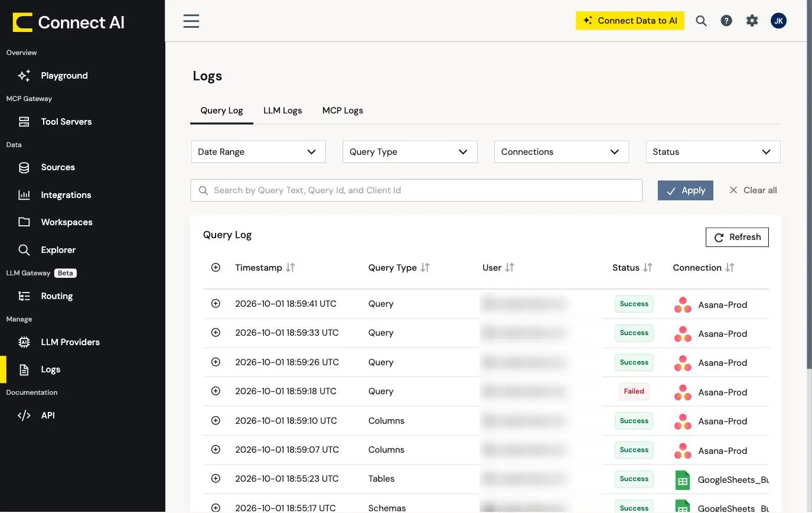Open Workspaces in the sidebar
This screenshot has width=812, height=513.
tap(67, 222)
